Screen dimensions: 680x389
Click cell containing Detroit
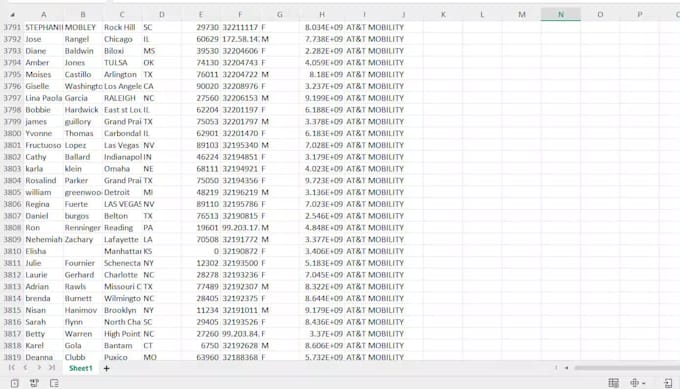coord(122,192)
